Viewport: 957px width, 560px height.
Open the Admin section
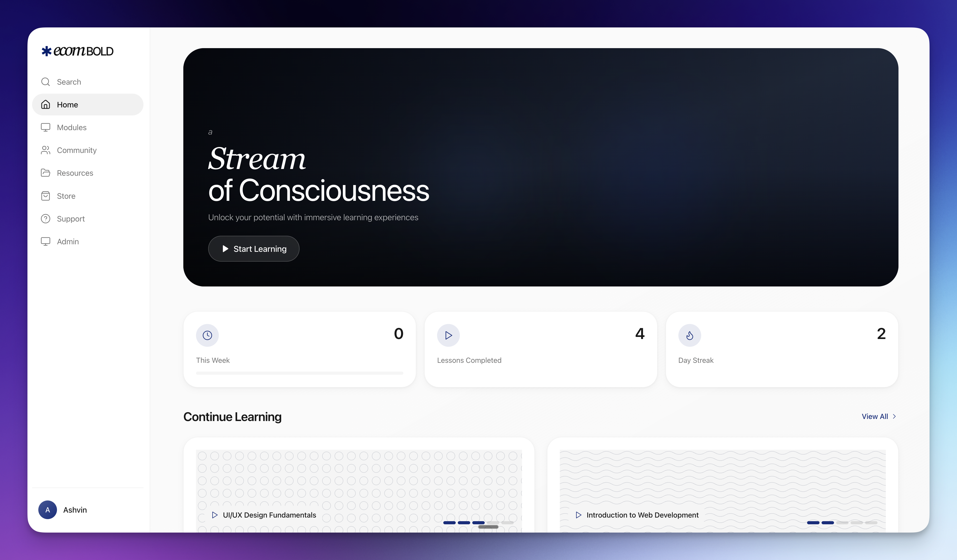coord(88,241)
